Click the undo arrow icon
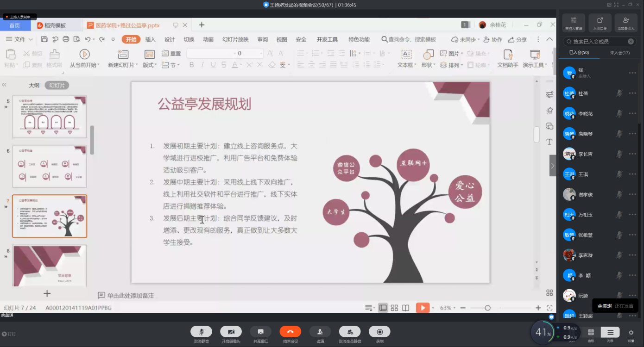The image size is (644, 347). (x=88, y=39)
